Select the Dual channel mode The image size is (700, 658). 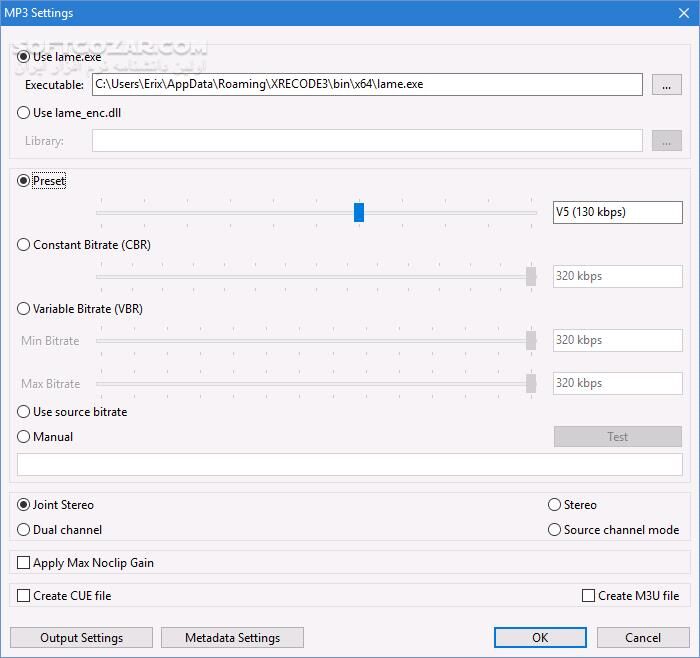click(24, 530)
